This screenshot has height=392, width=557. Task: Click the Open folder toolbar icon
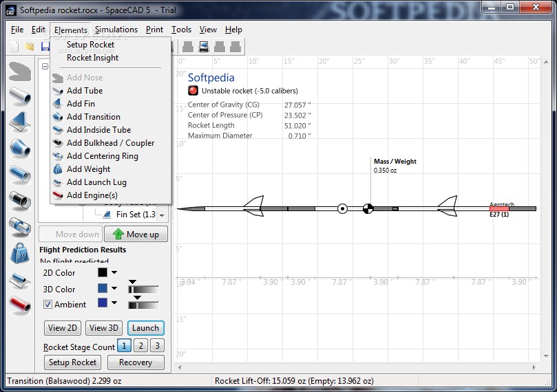pyautogui.click(x=30, y=47)
